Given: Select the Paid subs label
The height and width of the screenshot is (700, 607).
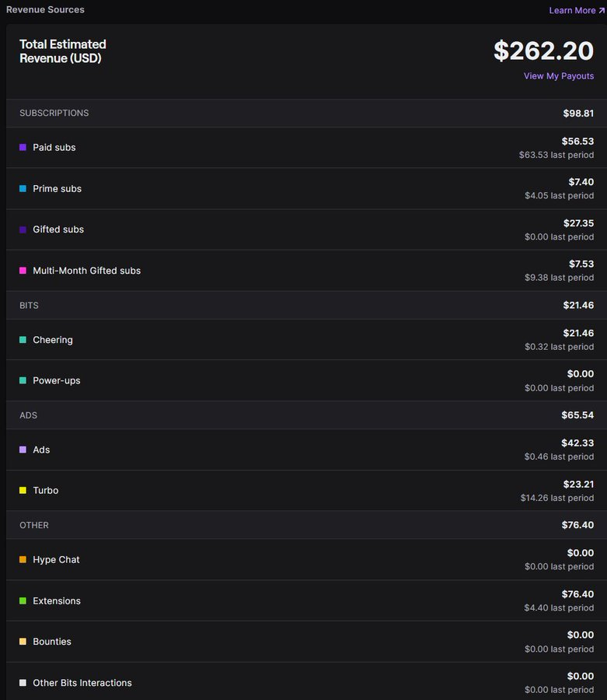Looking at the screenshot, I should (54, 147).
